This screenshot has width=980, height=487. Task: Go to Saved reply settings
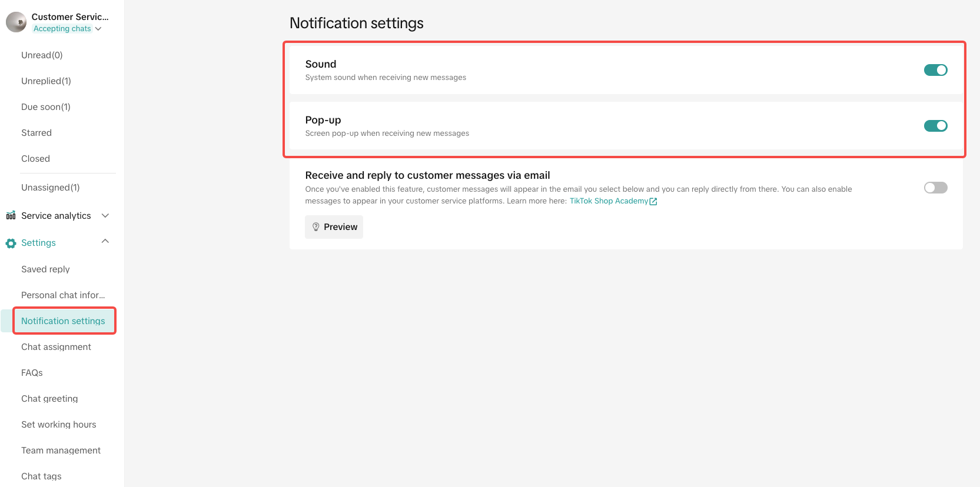45,269
